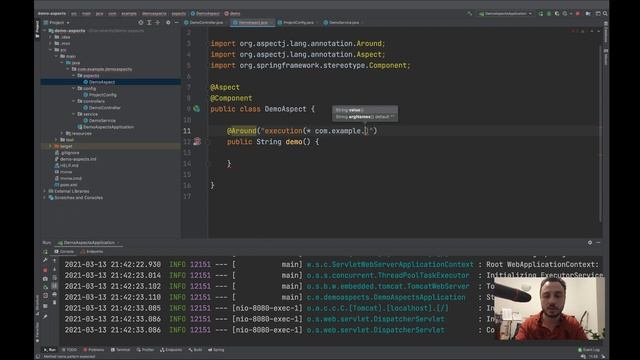The width and height of the screenshot is (640, 360).
Task: Click line 11 with @Around annotation in editor
Action: tap(302, 131)
